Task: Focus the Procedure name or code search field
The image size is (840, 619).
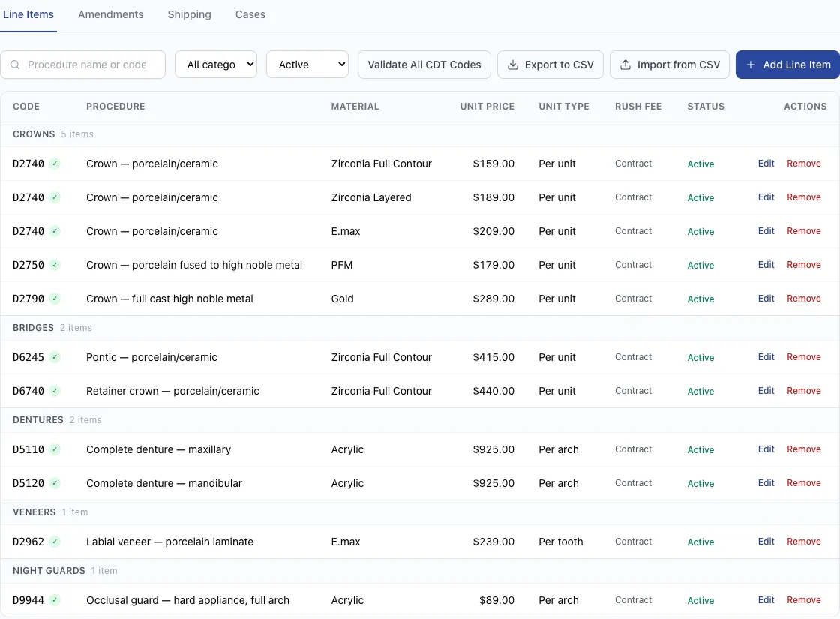Action: click(83, 65)
